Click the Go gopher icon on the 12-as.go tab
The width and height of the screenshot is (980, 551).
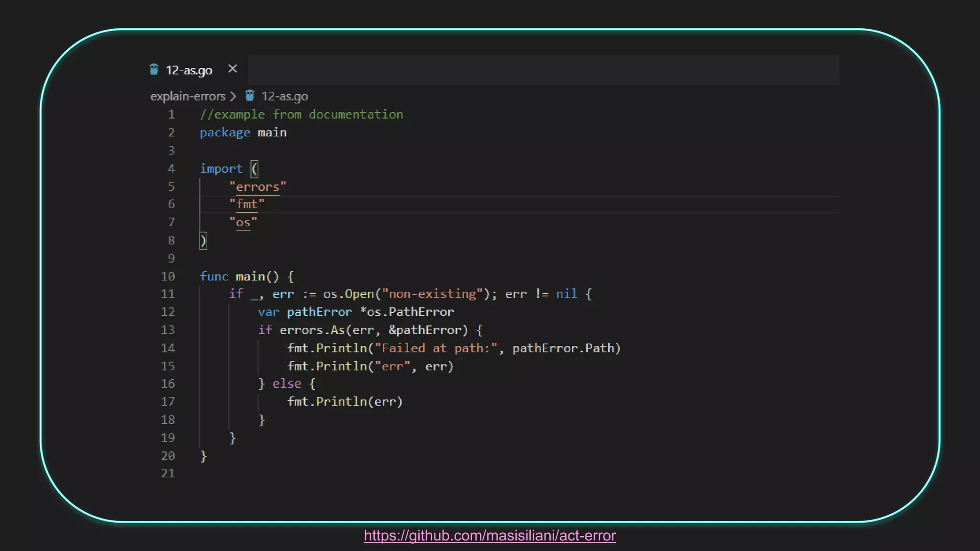tap(154, 70)
